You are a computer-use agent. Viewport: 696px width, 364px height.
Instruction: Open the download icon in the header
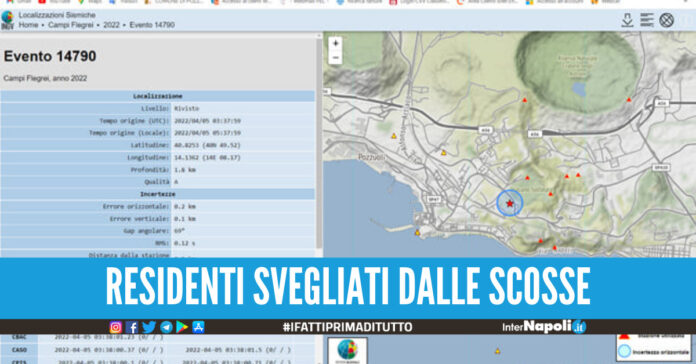[x=627, y=20]
